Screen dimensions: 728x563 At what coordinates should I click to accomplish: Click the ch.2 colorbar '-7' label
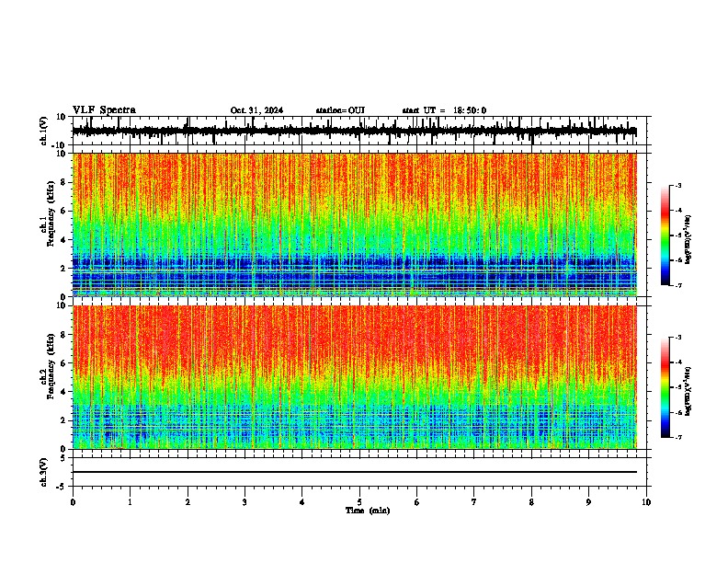pyautogui.click(x=678, y=437)
